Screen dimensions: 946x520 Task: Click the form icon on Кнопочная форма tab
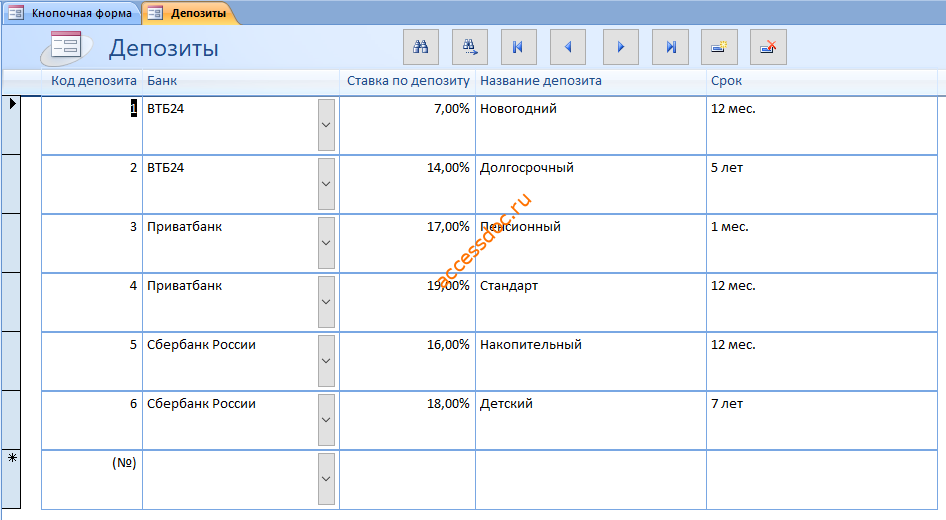click(16, 13)
